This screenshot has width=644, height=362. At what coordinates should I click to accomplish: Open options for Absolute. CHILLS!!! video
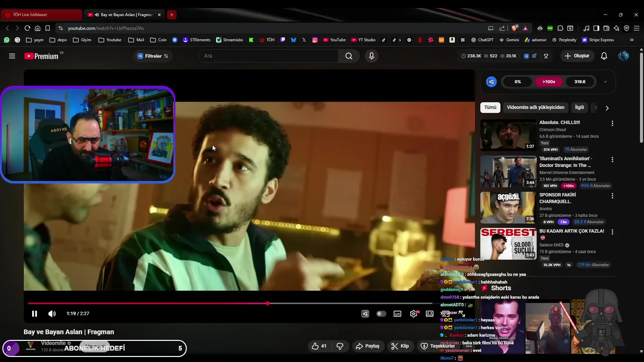(612, 123)
